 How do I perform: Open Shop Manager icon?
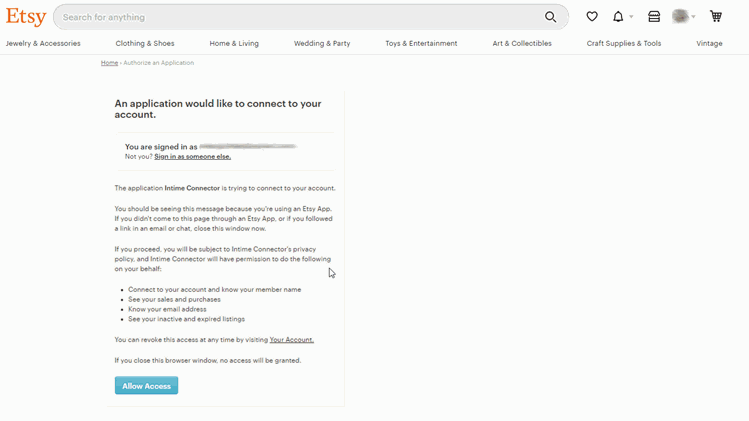point(654,17)
